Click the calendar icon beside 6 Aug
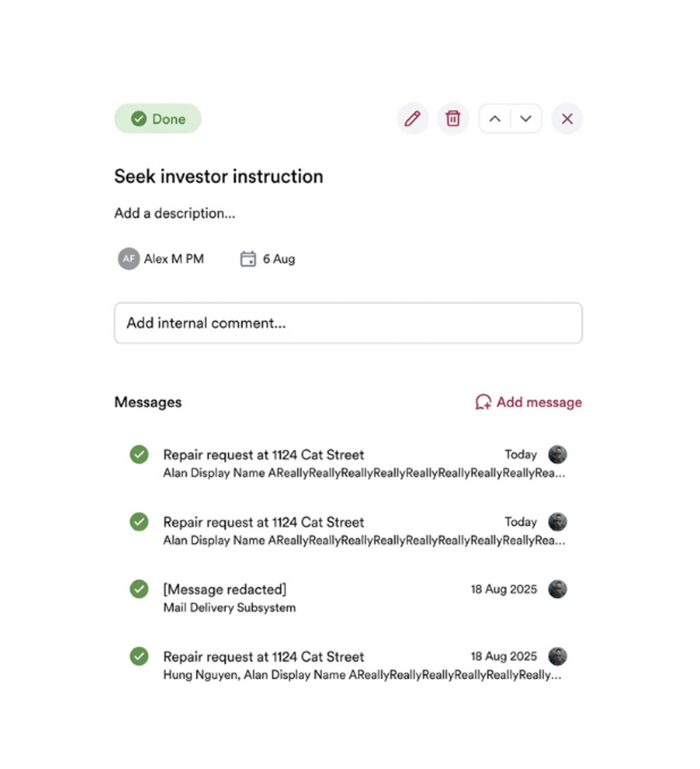This screenshot has height=769, width=700. 248,259
